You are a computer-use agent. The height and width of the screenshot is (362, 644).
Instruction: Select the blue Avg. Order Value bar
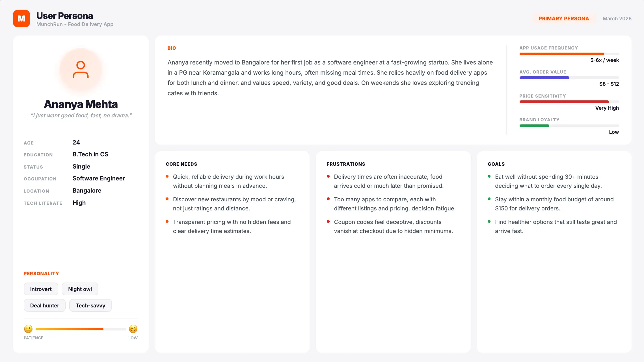click(569, 78)
